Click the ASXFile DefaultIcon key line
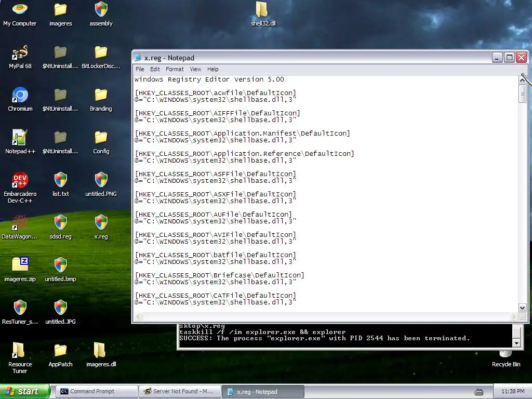532x399 pixels. coord(216,194)
